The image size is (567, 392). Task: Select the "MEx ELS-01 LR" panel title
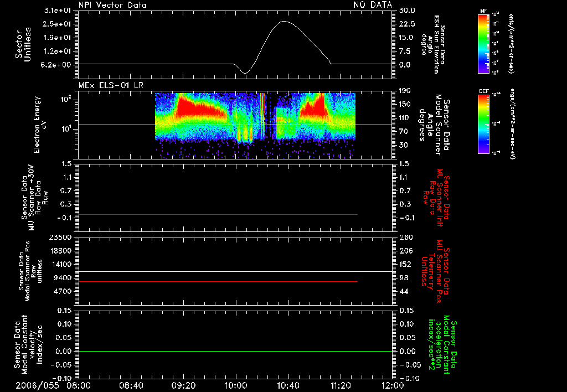(111, 85)
